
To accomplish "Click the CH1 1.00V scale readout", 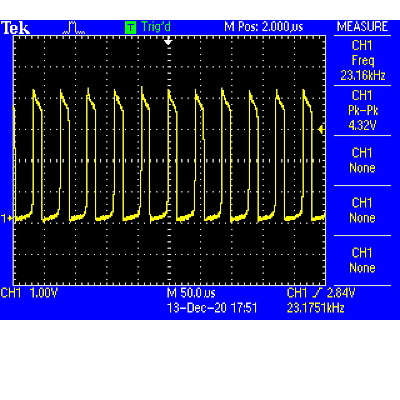I will 29,293.
